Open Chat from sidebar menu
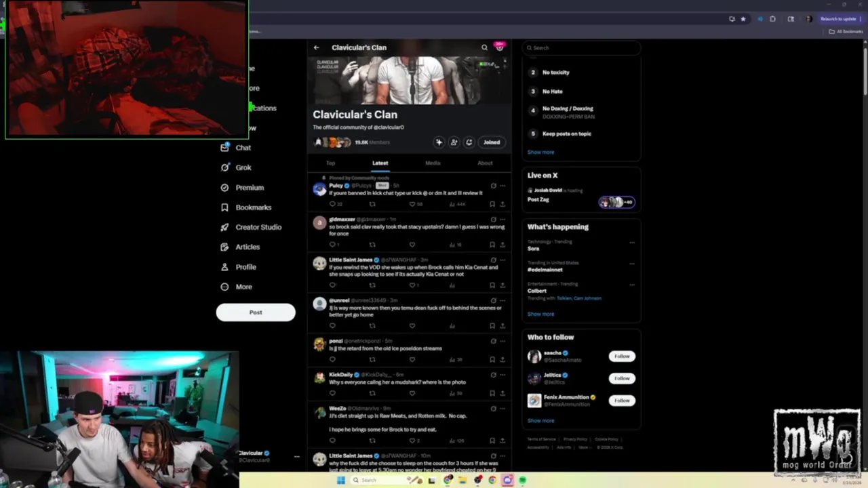The image size is (868, 488). click(235, 148)
